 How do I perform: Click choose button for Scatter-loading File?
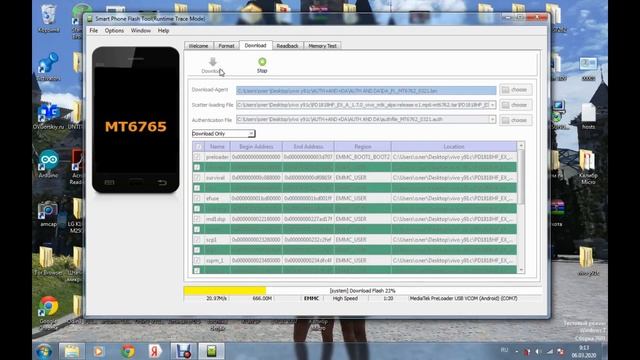pos(516,105)
